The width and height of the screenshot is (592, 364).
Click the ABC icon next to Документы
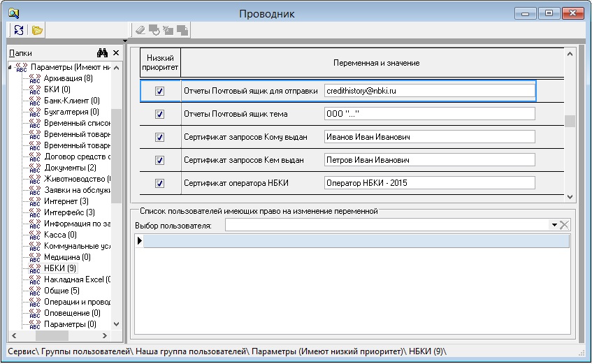pyautogui.click(x=35, y=168)
